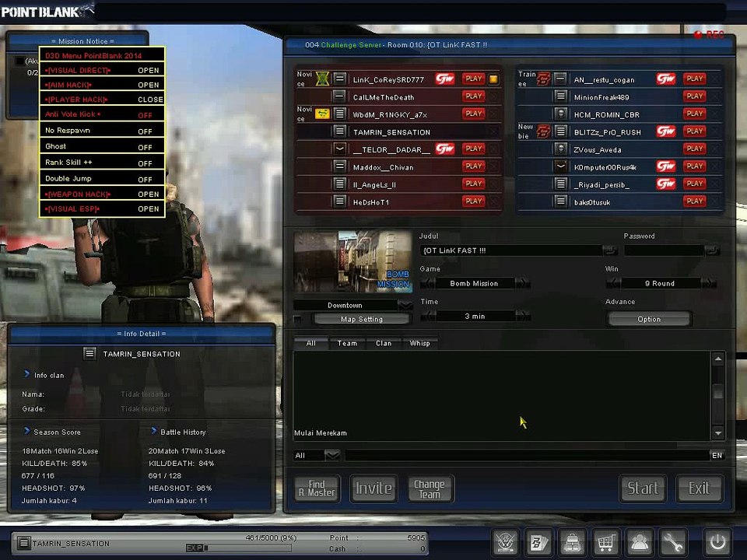Click the previous arrow beside Bomb Mission
Image resolution: width=747 pixels, height=560 pixels.
pyautogui.click(x=427, y=283)
